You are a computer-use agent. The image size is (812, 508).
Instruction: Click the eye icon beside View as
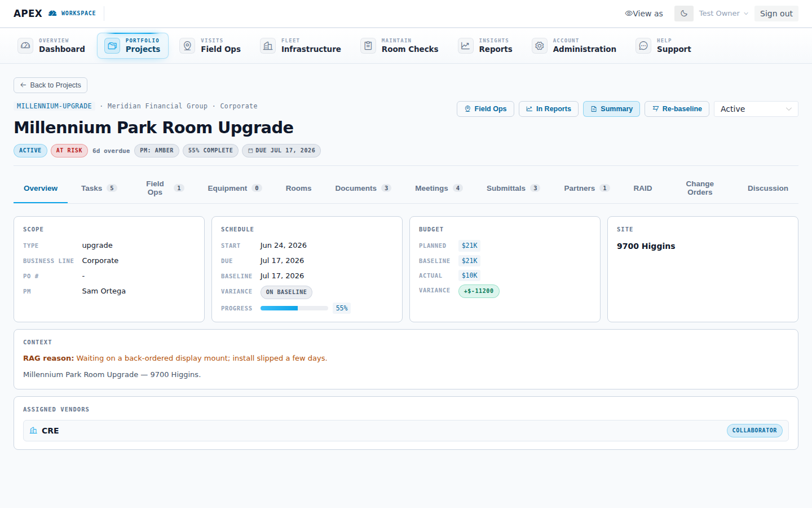(x=628, y=14)
